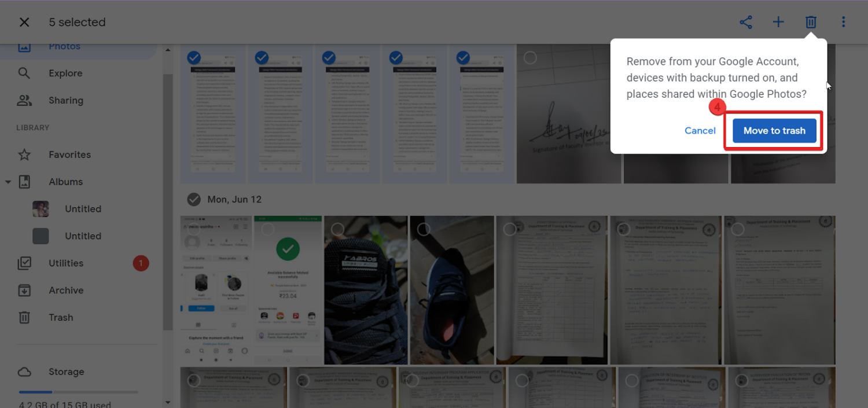
Task: Click the Archive icon in sidebar
Action: point(24,290)
